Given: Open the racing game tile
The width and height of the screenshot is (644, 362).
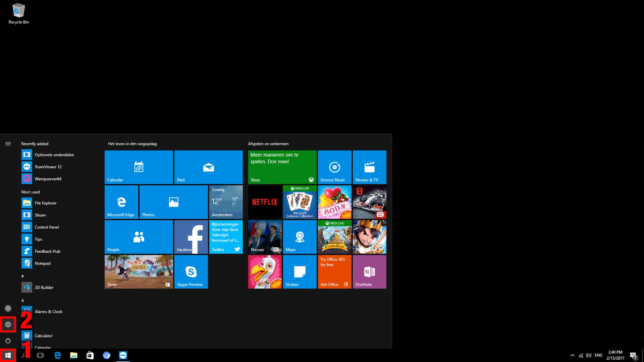Looking at the screenshot, I should 370,202.
